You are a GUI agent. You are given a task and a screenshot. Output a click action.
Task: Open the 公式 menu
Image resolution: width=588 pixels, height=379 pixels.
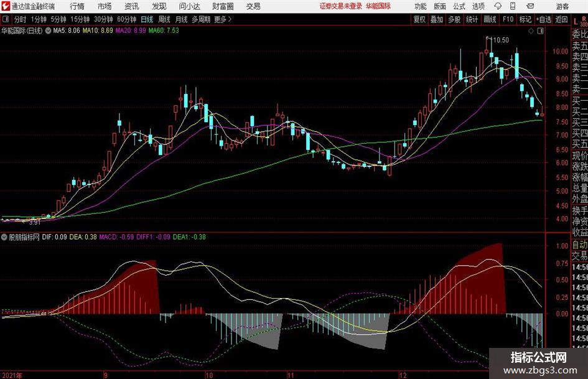coord(459,6)
